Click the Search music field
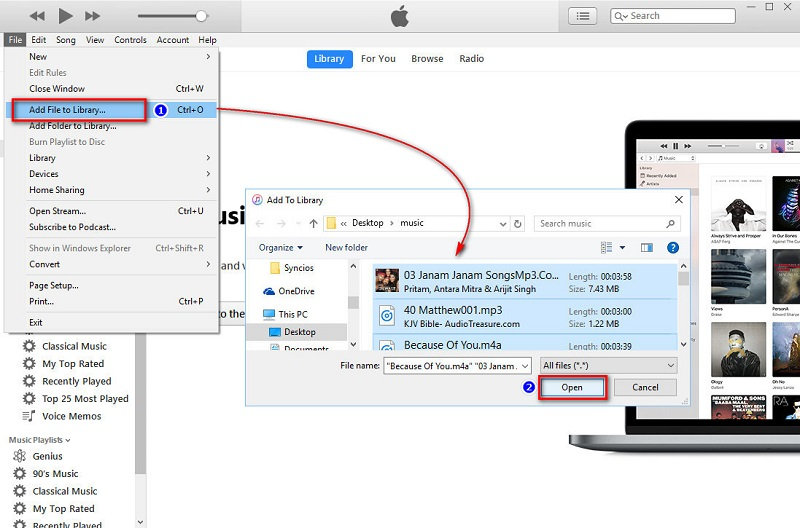This screenshot has height=528, width=800. click(607, 223)
